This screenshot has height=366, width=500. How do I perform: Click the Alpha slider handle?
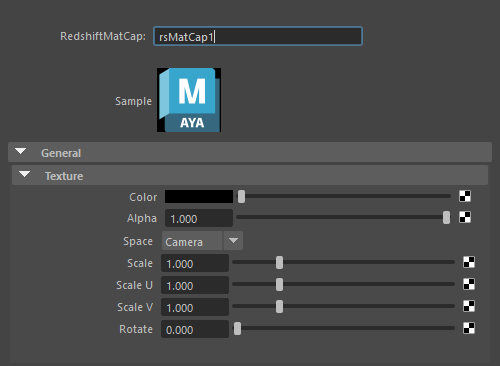pos(446,218)
